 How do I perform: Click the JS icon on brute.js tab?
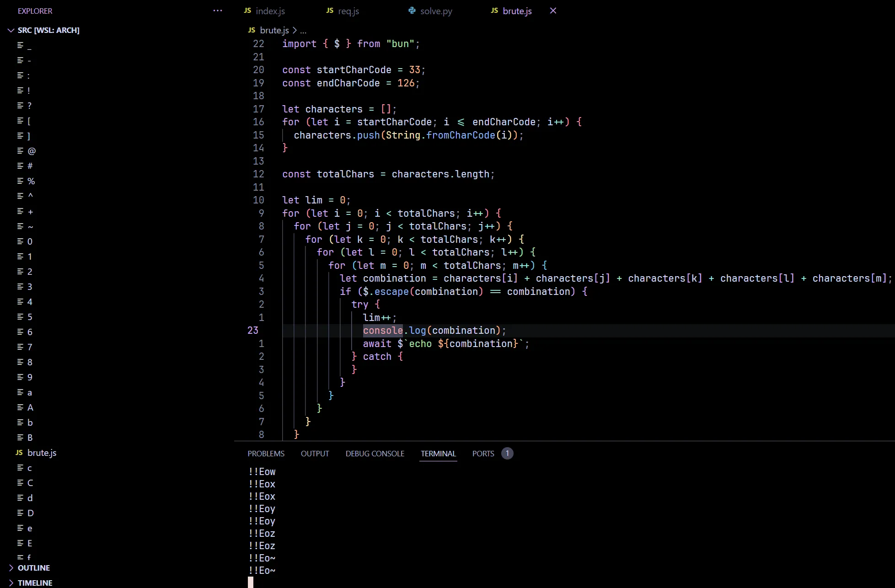(494, 11)
